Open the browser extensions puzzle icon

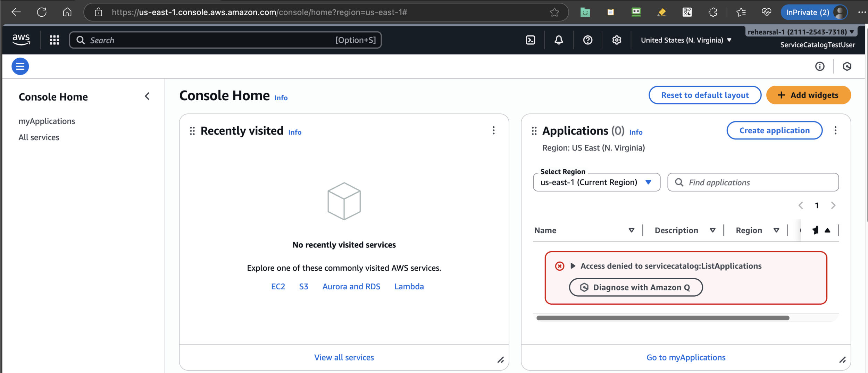click(712, 12)
